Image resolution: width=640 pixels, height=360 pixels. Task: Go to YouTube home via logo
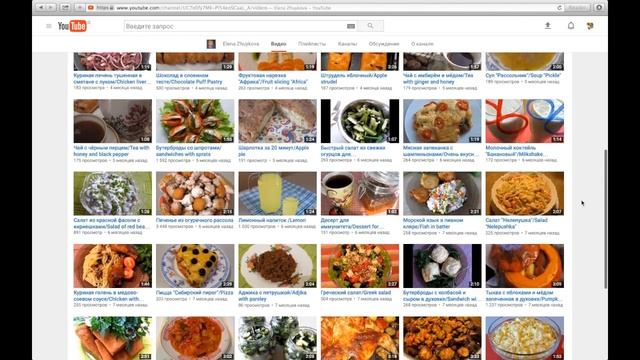[x=73, y=26]
